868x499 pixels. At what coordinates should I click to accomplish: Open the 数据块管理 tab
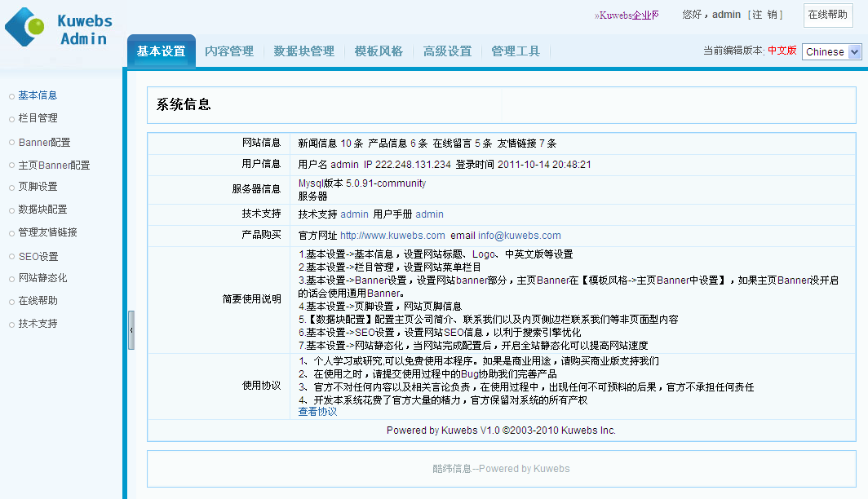click(x=304, y=51)
